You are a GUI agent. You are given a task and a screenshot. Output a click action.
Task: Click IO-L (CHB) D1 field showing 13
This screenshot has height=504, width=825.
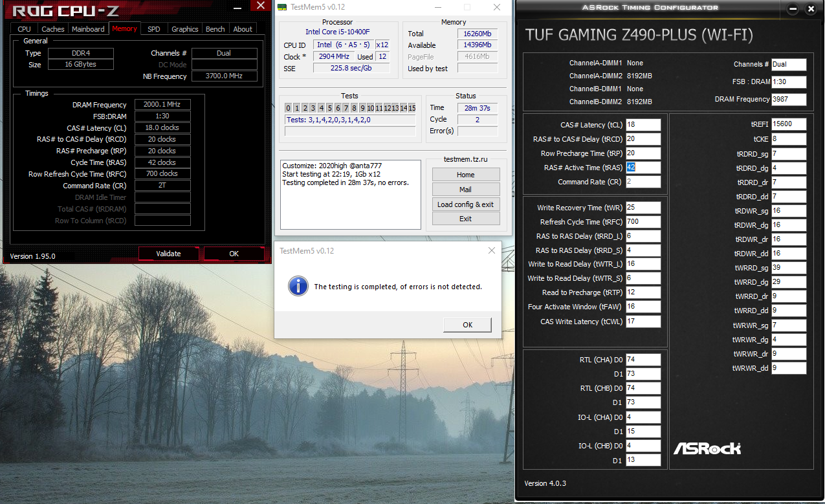pos(643,460)
